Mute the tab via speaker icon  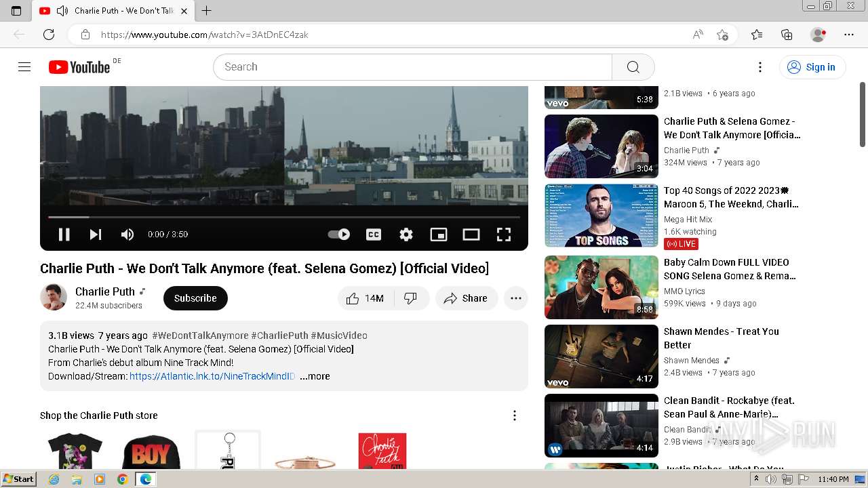pos(62,11)
